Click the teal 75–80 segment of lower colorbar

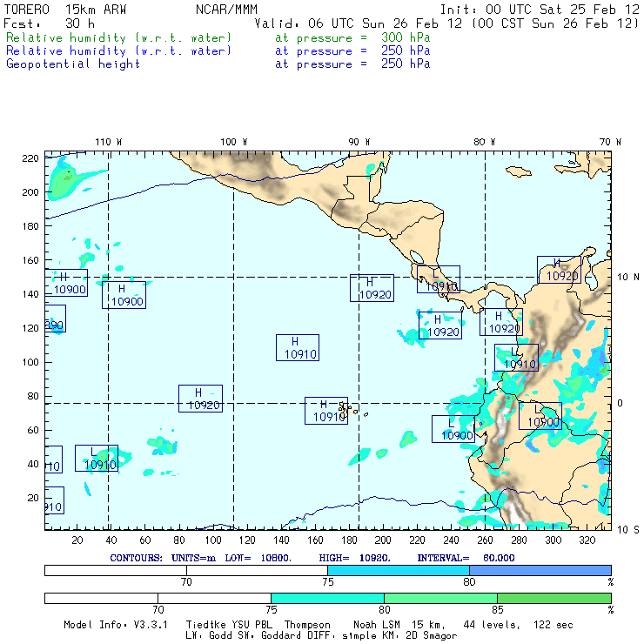[x=327, y=598]
